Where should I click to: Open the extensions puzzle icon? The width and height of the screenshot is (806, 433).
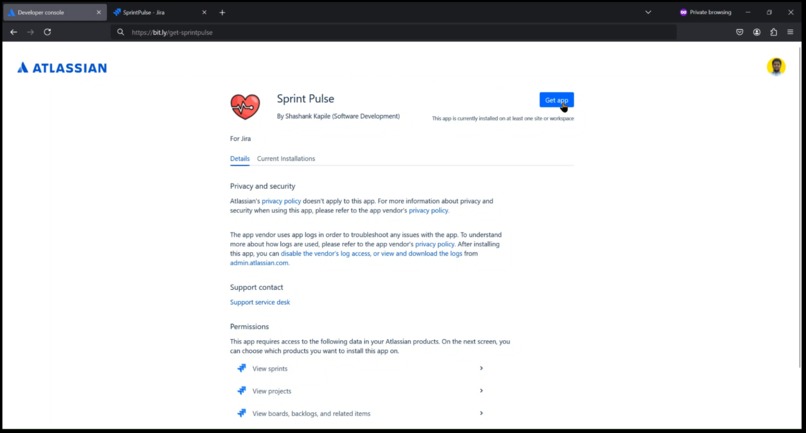coord(774,32)
